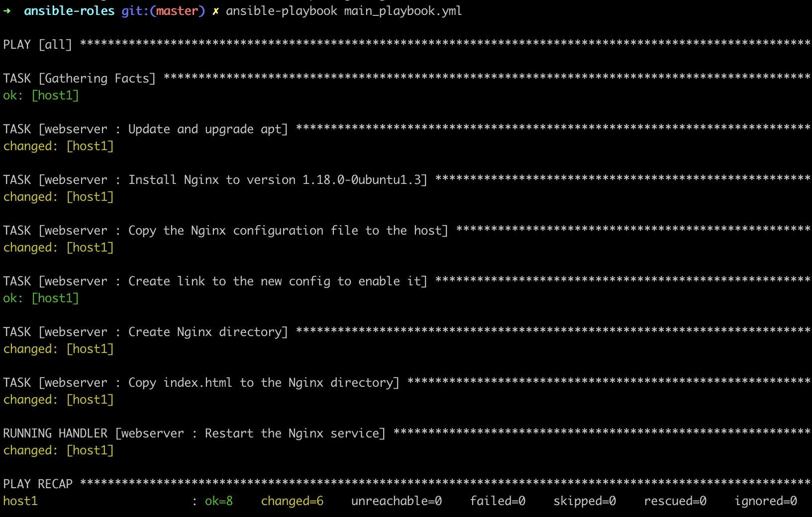
Task: Select host1 in the play recap
Action: point(20,501)
